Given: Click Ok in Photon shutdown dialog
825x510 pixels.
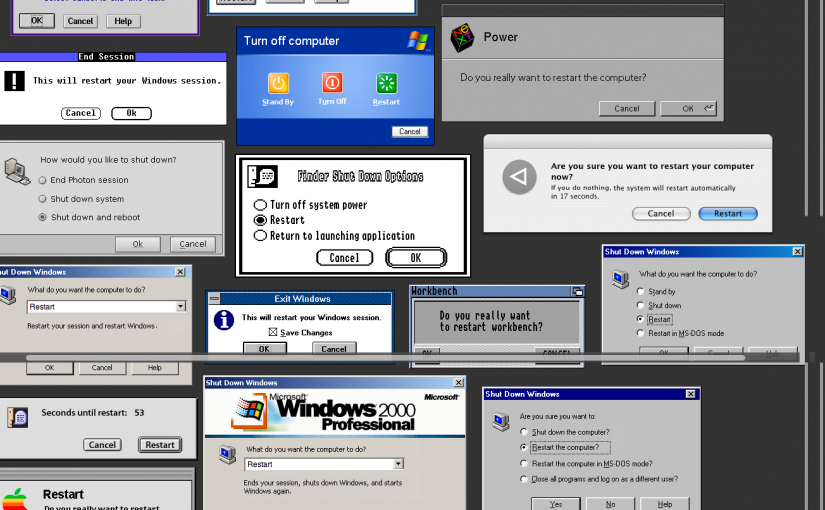Looking at the screenshot, I should click(x=138, y=244).
